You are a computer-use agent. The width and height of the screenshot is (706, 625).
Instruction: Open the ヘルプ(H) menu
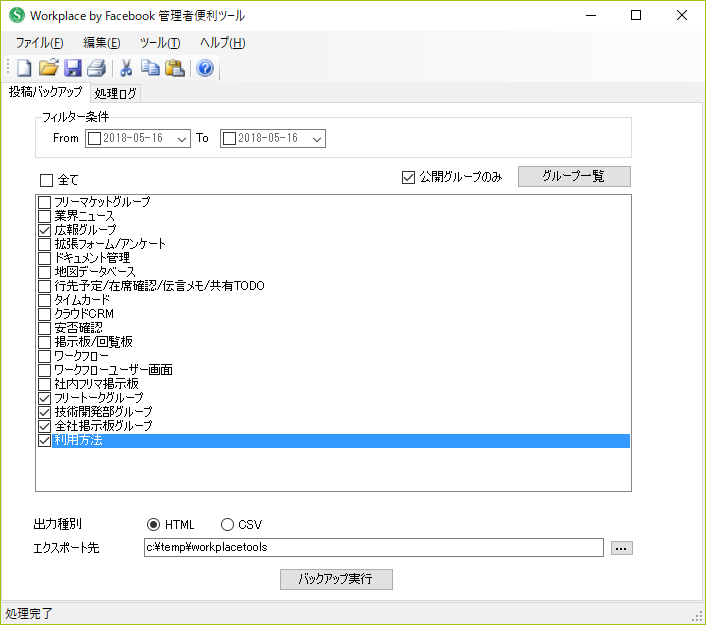222,43
